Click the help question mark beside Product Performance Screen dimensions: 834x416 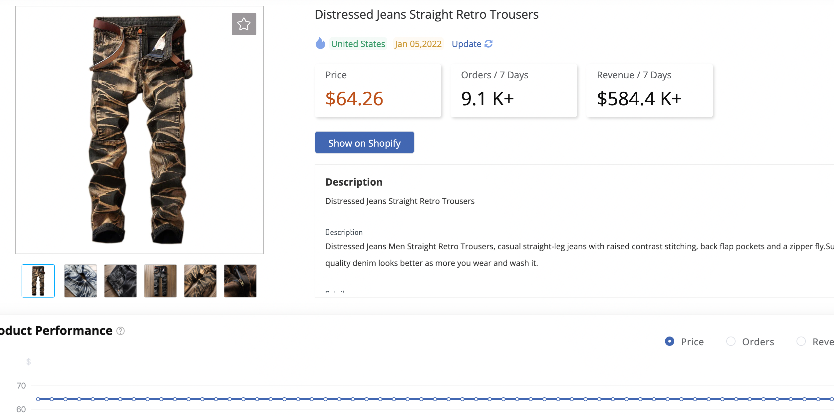120,331
